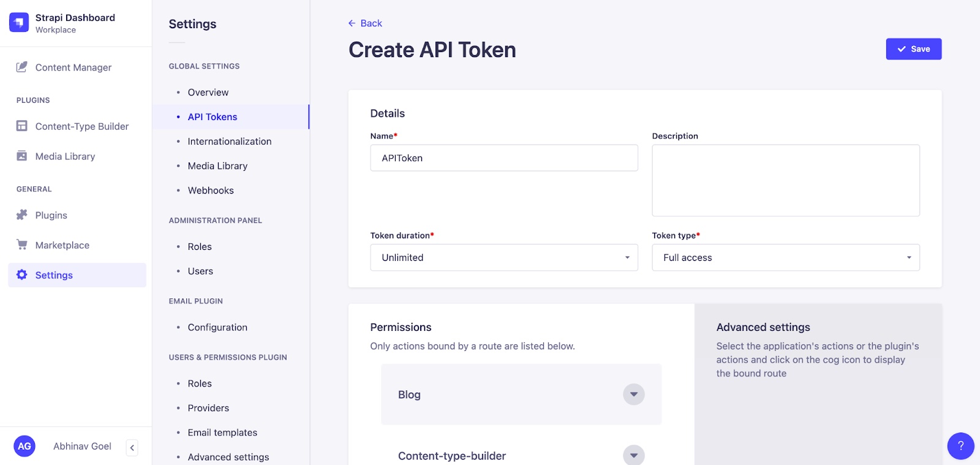Click the AG user avatar
This screenshot has height=465, width=980.
(24, 446)
